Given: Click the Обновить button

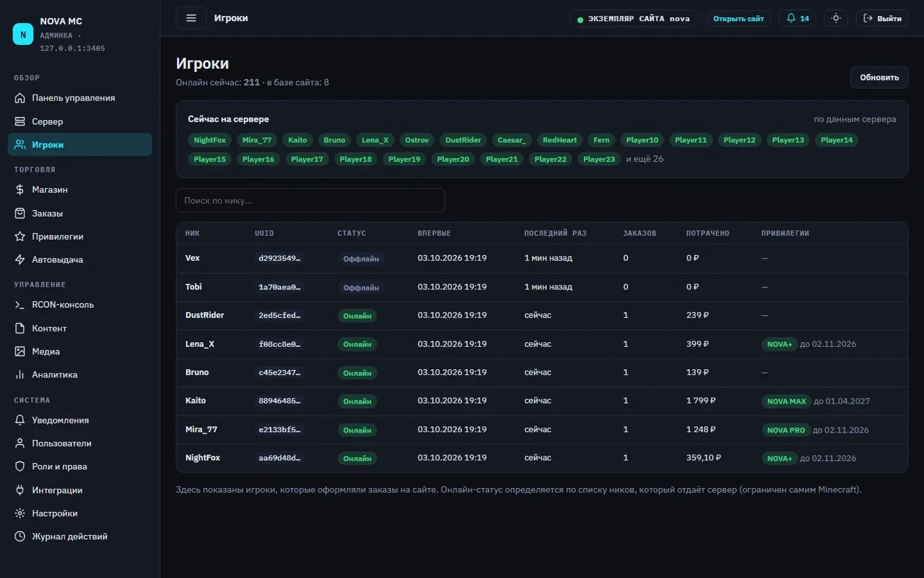Looking at the screenshot, I should point(879,77).
